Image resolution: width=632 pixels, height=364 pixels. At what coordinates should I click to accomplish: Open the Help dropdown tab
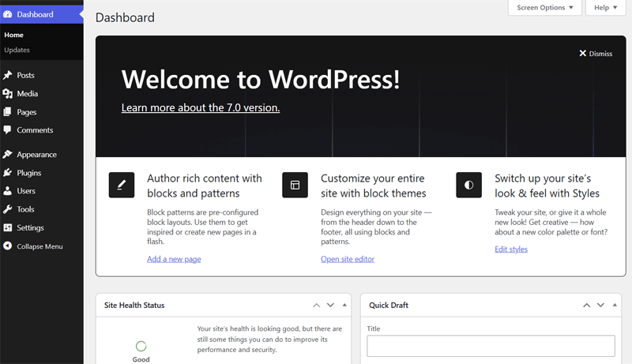pos(605,8)
